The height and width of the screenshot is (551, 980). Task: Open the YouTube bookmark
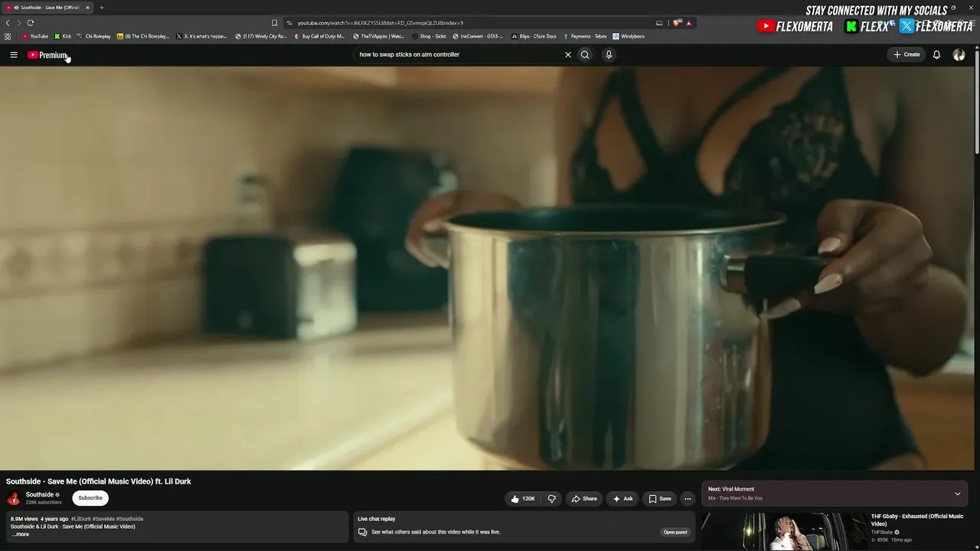tap(35, 36)
